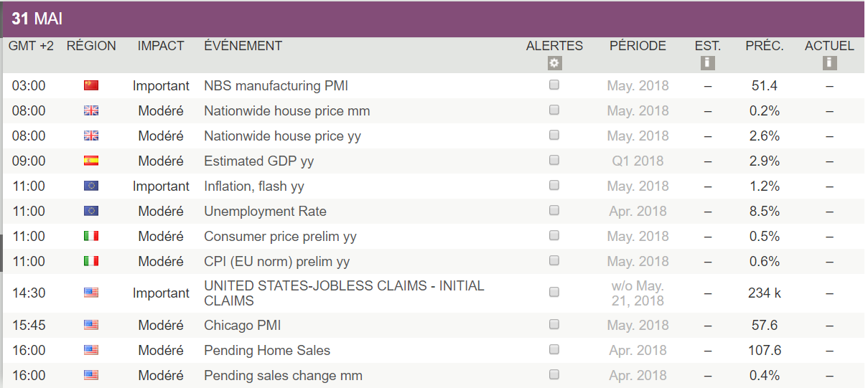Click the EU flag beside Inflation, flash yy

[91, 186]
